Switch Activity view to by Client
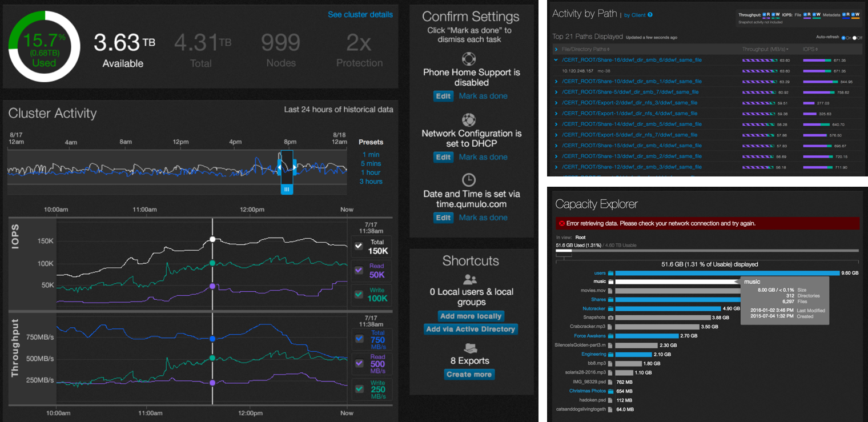The width and height of the screenshot is (868, 422). point(634,15)
